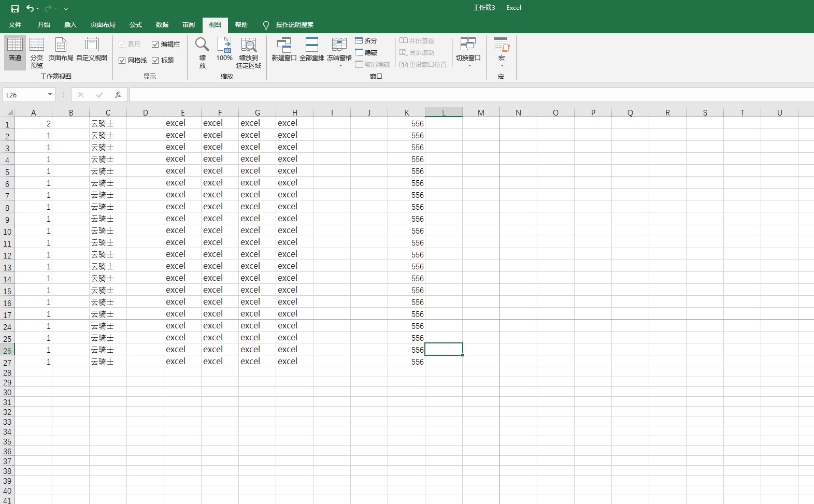Switch to Page Layout (页面布局) view icon
814x504 pixels.
[61, 49]
